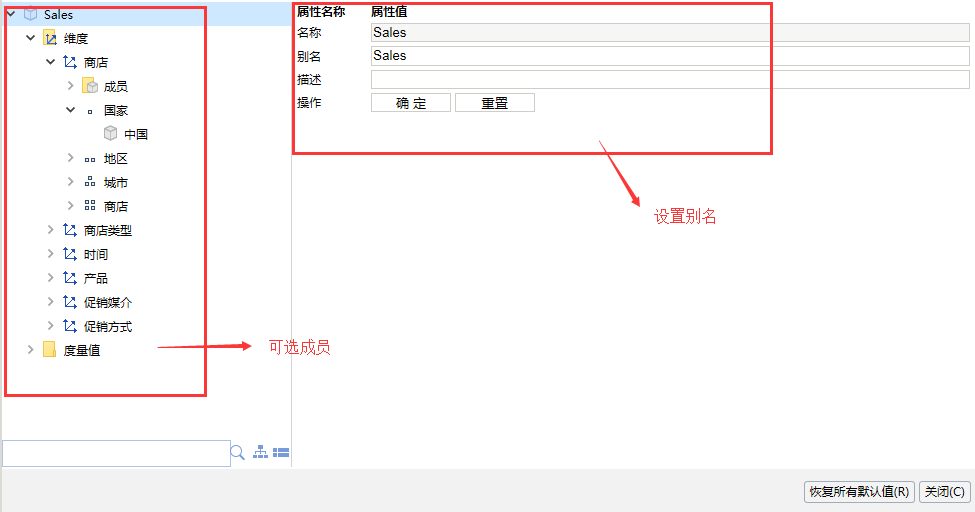Expand the 商店类型 dimension

coord(50,230)
